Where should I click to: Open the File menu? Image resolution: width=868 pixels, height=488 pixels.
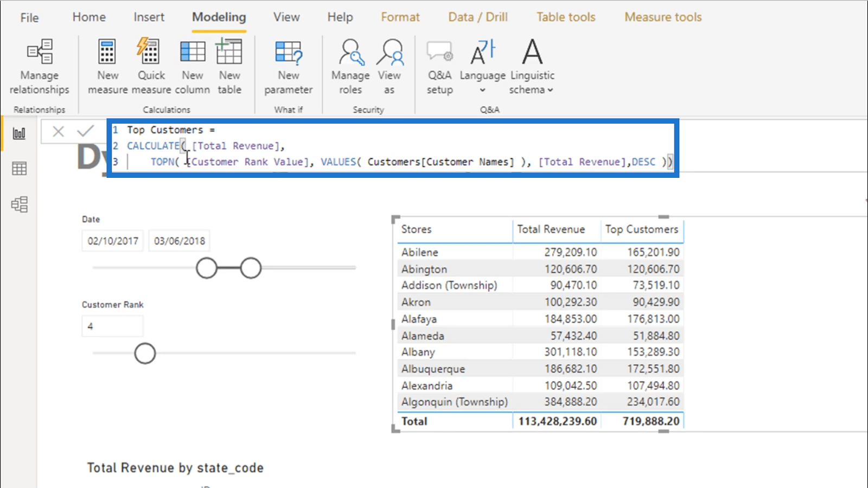(29, 17)
